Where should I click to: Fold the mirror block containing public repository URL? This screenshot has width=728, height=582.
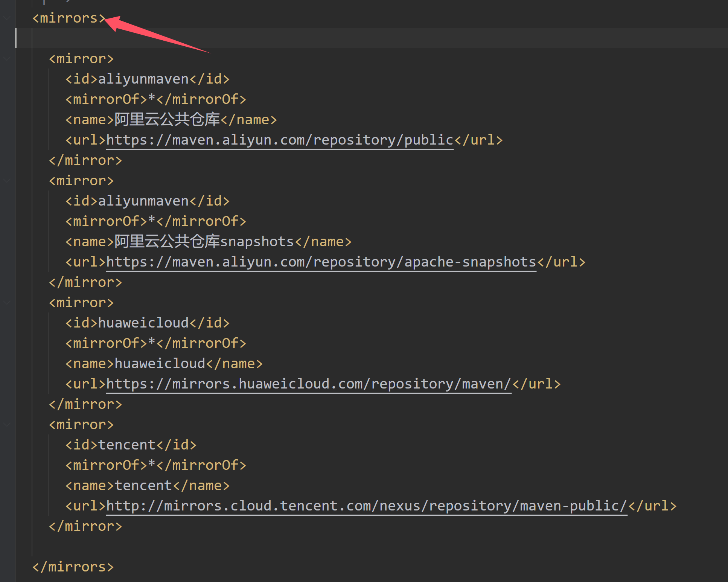click(x=7, y=58)
